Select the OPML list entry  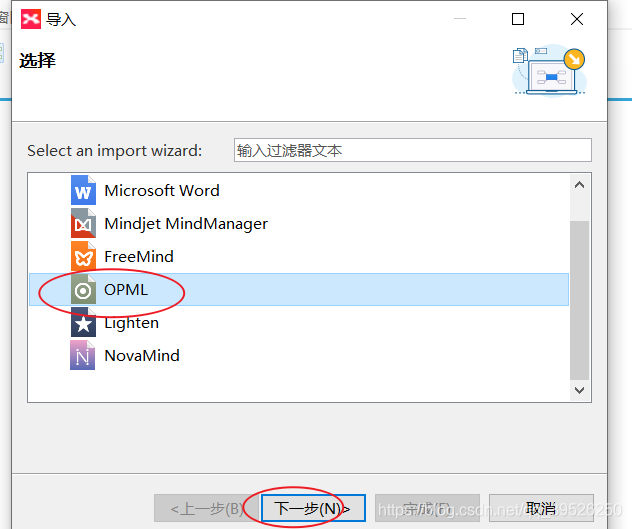coord(299,289)
